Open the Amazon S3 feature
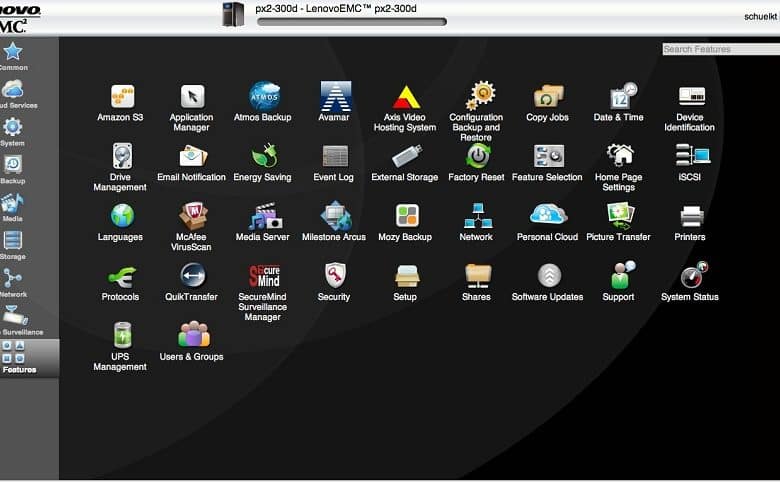This screenshot has width=780, height=482. click(120, 103)
